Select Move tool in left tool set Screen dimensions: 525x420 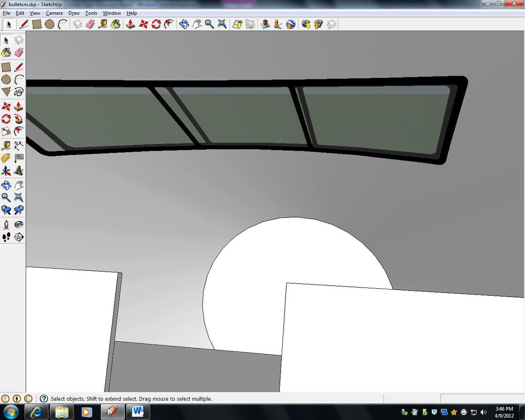coord(6,106)
